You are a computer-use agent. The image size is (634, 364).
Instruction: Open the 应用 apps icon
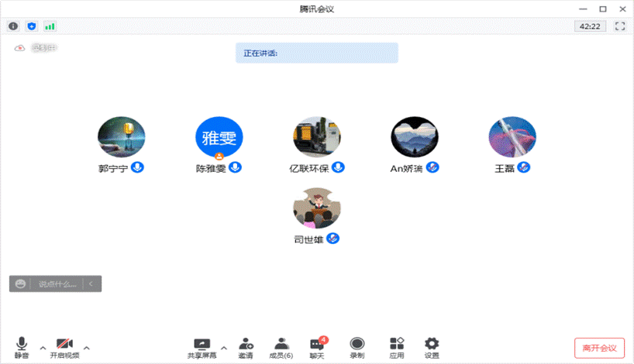point(397,347)
